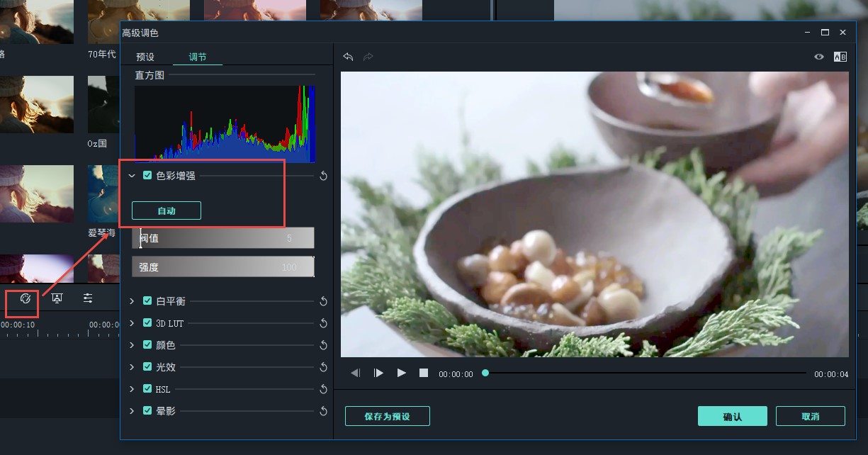Image resolution: width=868 pixels, height=455 pixels.
Task: Open the A/B comparison view
Action: tap(840, 57)
